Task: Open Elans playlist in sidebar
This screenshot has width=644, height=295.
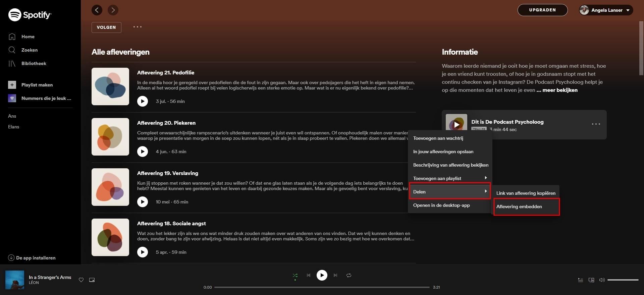Action: coord(14,127)
